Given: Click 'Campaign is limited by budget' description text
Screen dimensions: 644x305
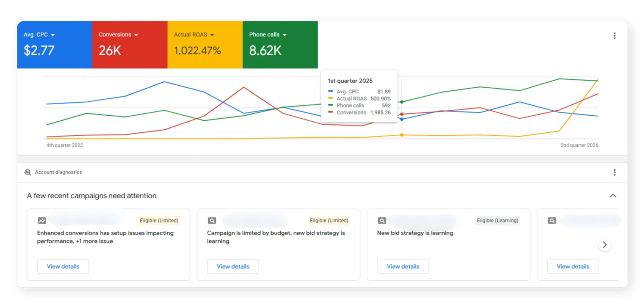Looking at the screenshot, I should 276,237.
